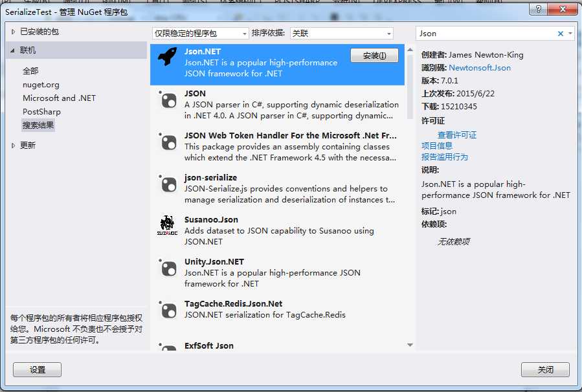
Task: Close the NuGet dialog with red X
Action: coord(563,9)
